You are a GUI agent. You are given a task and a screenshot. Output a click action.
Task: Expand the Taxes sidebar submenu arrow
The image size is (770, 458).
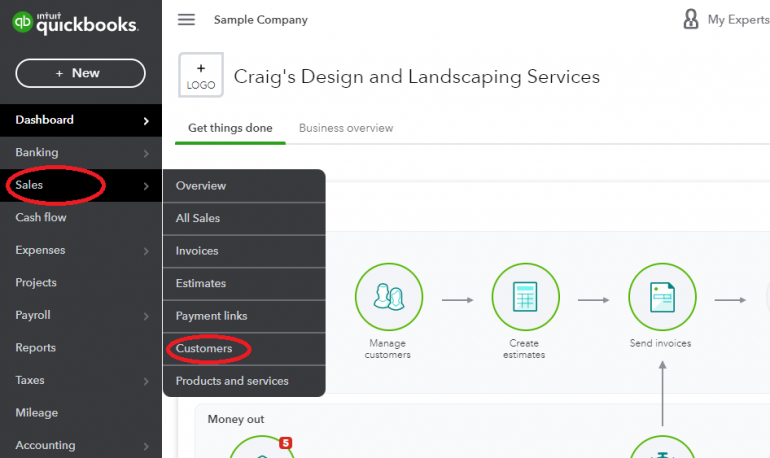[146, 381]
